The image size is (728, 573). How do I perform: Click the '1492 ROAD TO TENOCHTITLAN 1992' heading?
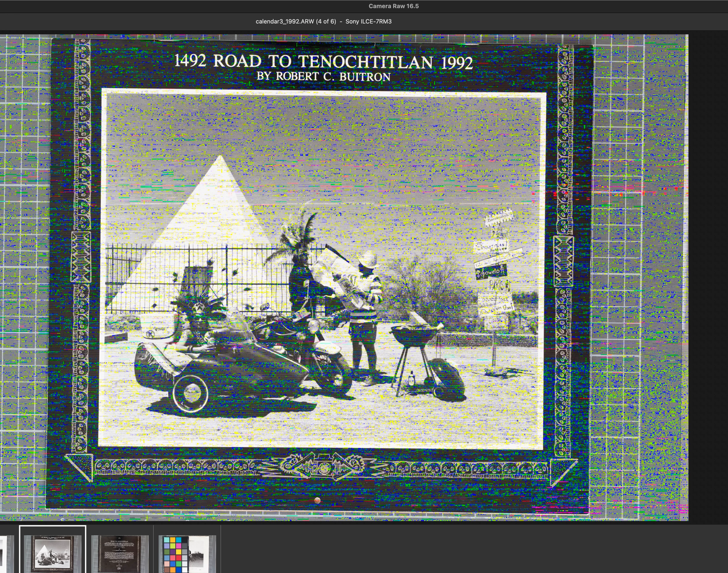click(x=323, y=61)
